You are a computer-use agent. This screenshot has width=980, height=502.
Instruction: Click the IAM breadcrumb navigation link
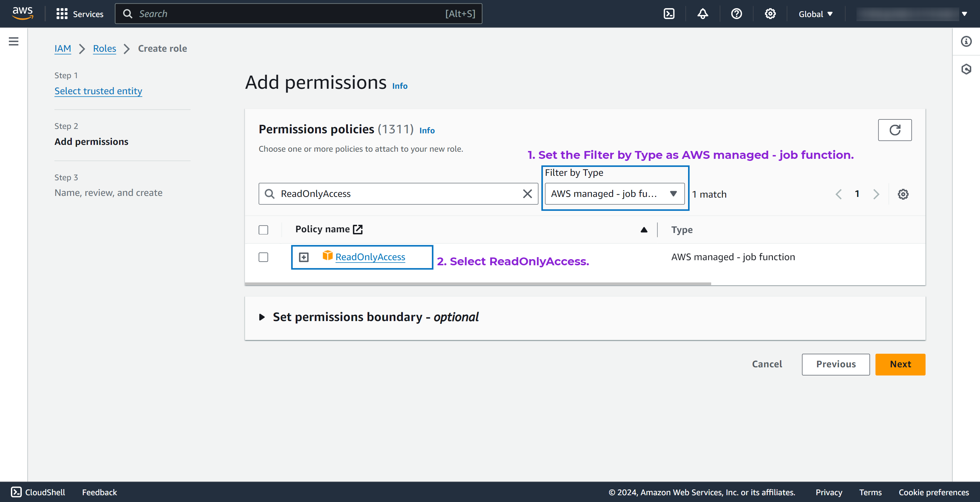(x=63, y=48)
